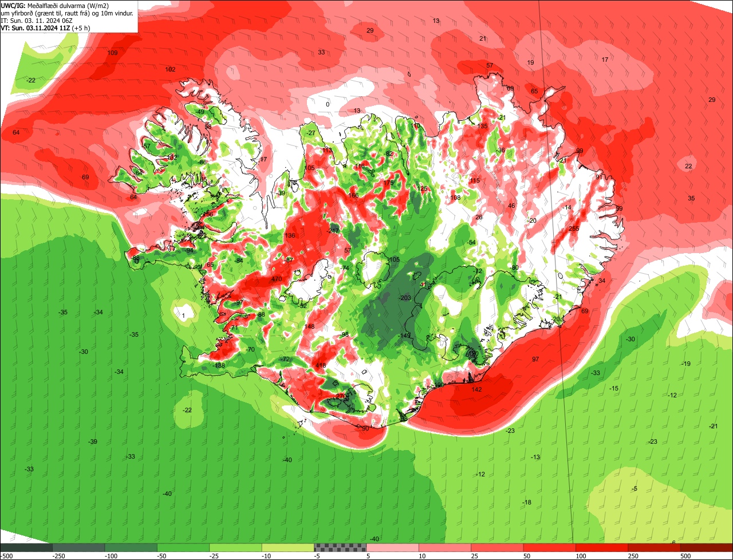
Task: Click the '109' flux value on the map
Action: [112, 53]
